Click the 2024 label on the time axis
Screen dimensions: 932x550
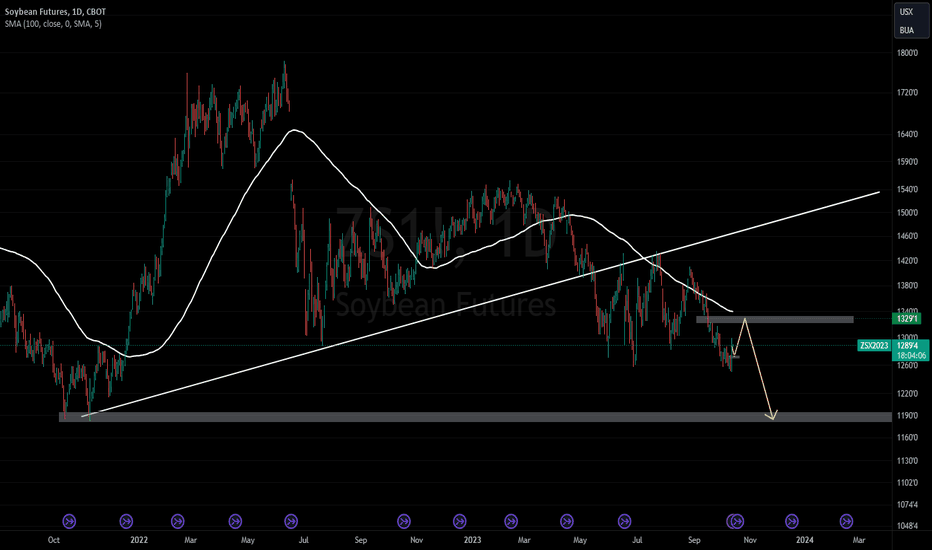click(x=805, y=540)
